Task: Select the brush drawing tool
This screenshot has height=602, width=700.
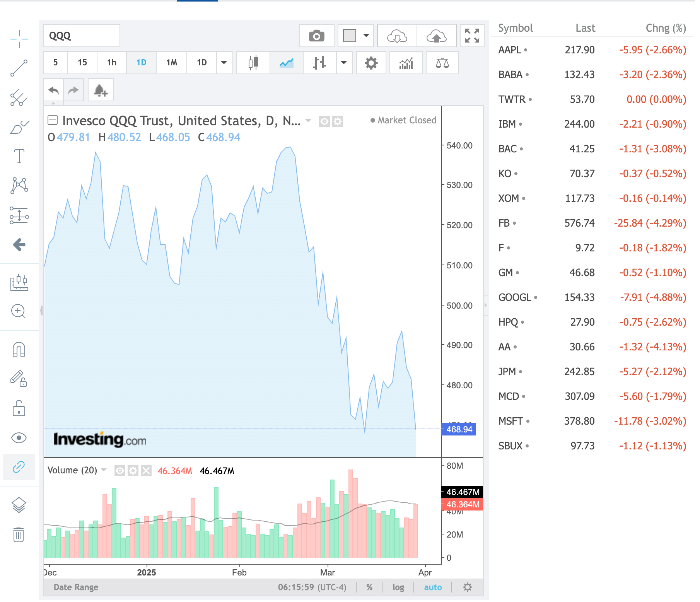Action: pos(19,127)
